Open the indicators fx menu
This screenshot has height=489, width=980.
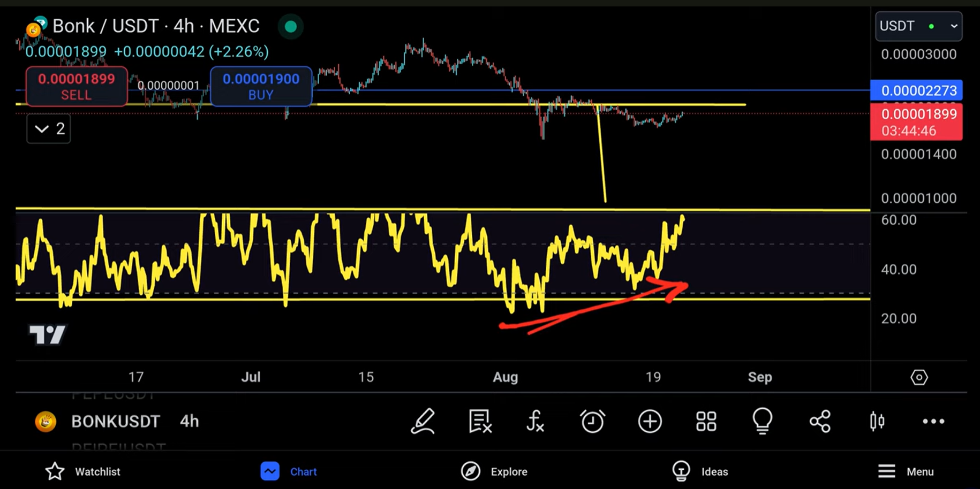(x=535, y=421)
